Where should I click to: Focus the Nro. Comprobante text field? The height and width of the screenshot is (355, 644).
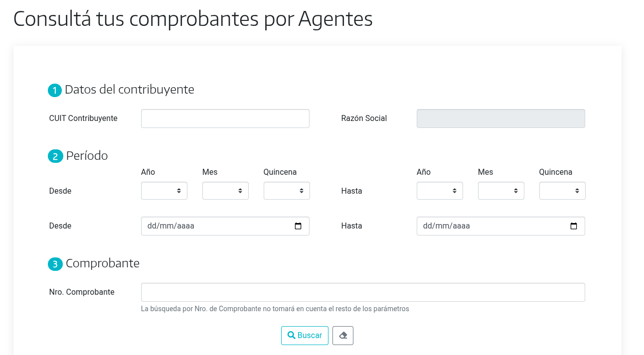coord(363,292)
